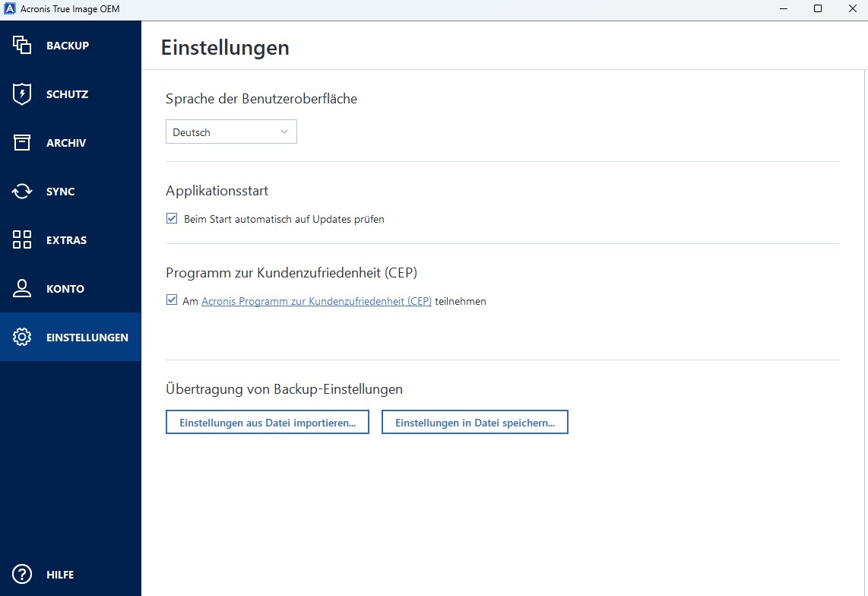Click 'Einstellungen aus Datei importieren...' button
868x596 pixels.
[268, 423]
